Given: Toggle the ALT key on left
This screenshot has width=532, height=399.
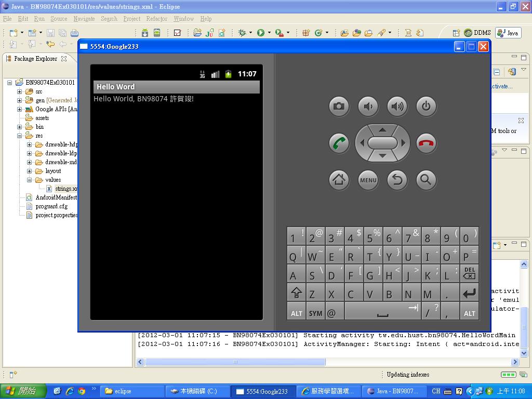Looking at the screenshot, I should click(296, 313).
